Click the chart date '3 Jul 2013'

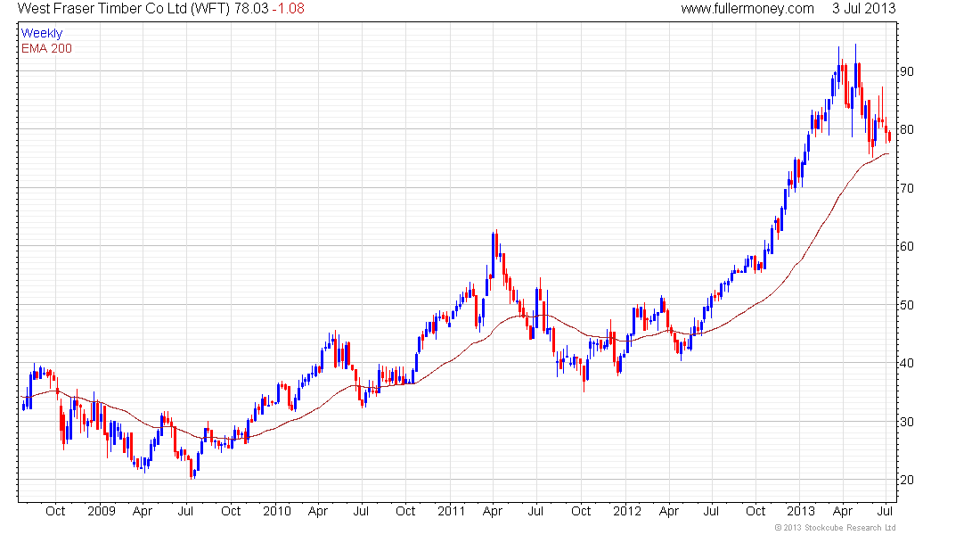click(864, 9)
